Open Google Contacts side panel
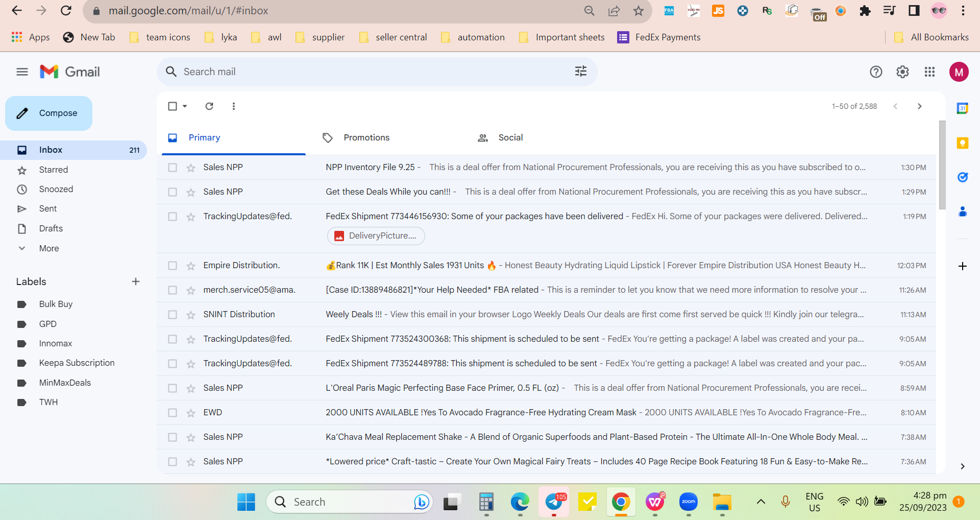Screen dimensions: 980x520 coord(963,211)
